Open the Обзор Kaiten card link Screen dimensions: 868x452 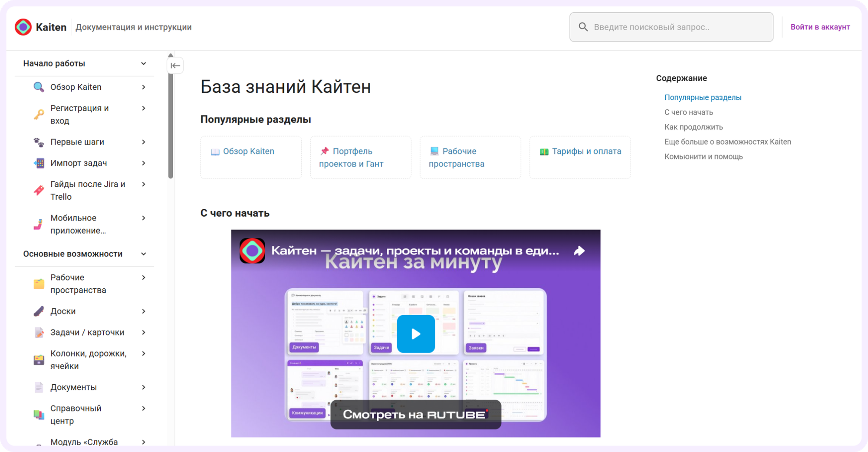click(x=249, y=152)
